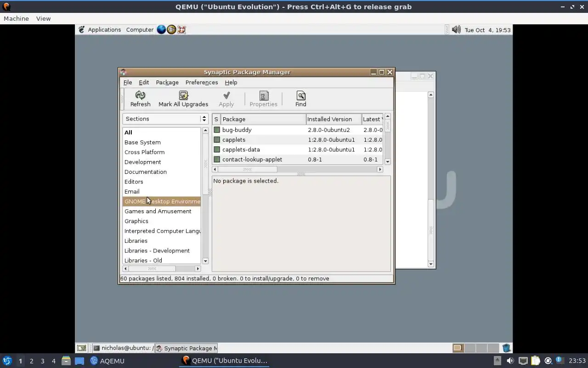Open the guest Computer menu

click(x=140, y=29)
